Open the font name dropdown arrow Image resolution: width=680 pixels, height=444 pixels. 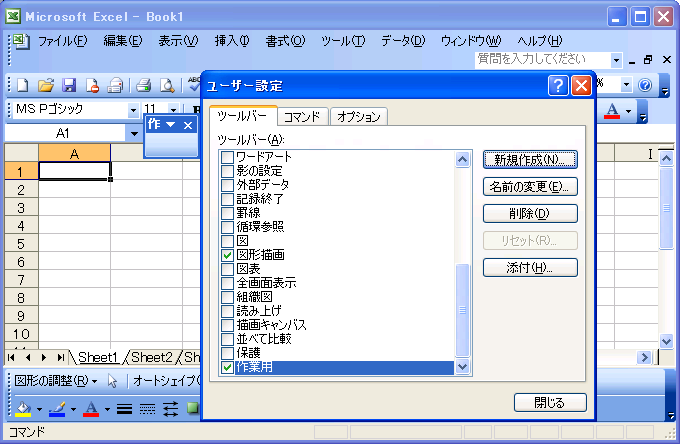pos(133,110)
